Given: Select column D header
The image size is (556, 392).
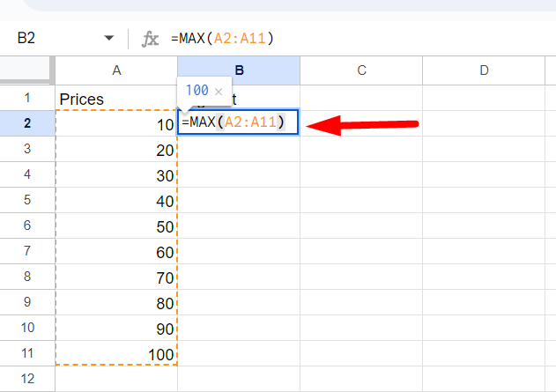Looking at the screenshot, I should point(484,70).
